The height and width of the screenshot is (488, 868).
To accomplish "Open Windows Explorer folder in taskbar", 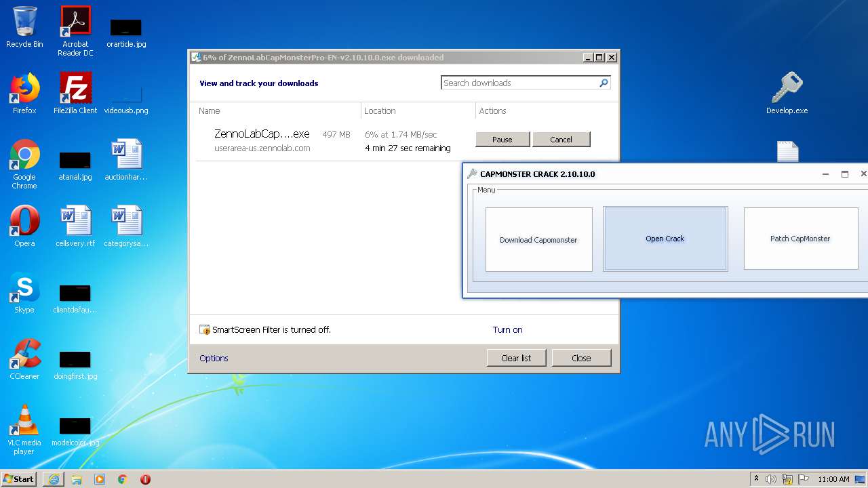I will point(77,479).
